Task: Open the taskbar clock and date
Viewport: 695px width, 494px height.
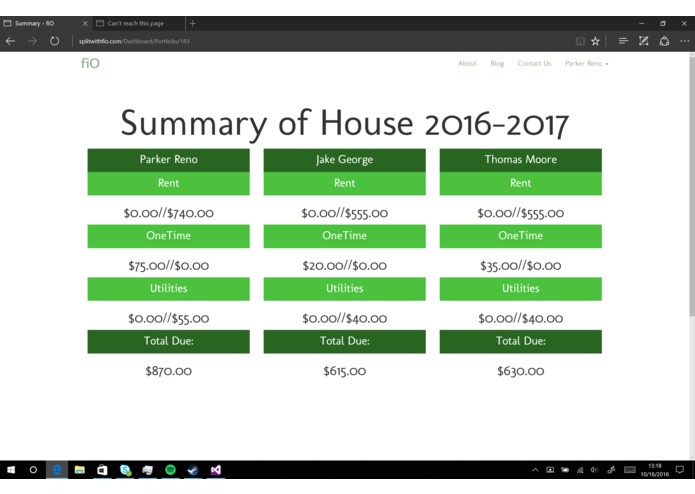Action: [x=655, y=470]
